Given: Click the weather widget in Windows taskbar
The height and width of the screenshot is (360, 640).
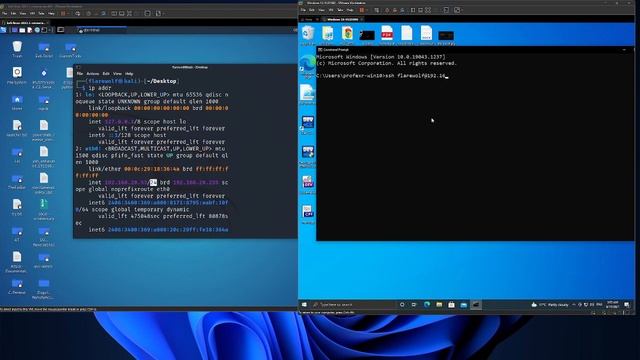Looking at the screenshot, I should [x=550, y=305].
